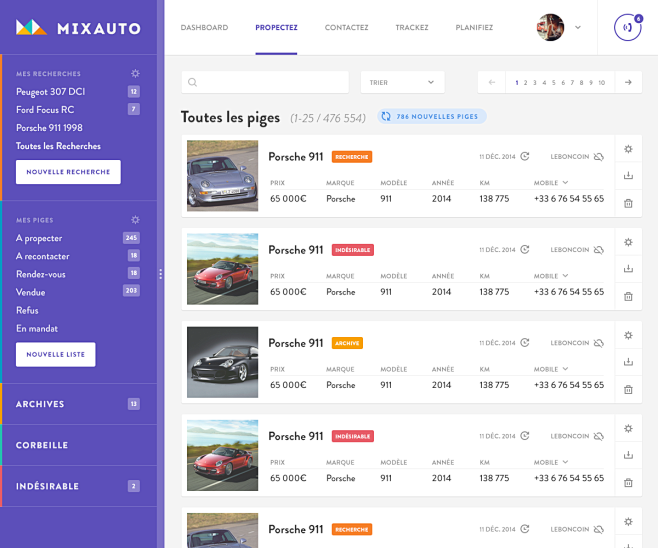The image size is (658, 548).
Task: Expand Mobile dropdown on first Recherche card
Action: tap(565, 183)
